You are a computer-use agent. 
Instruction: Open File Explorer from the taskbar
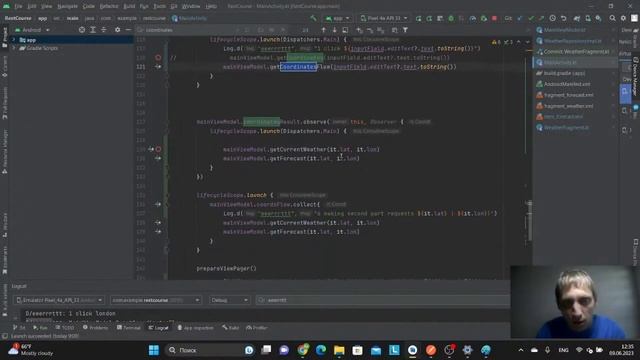339,350
